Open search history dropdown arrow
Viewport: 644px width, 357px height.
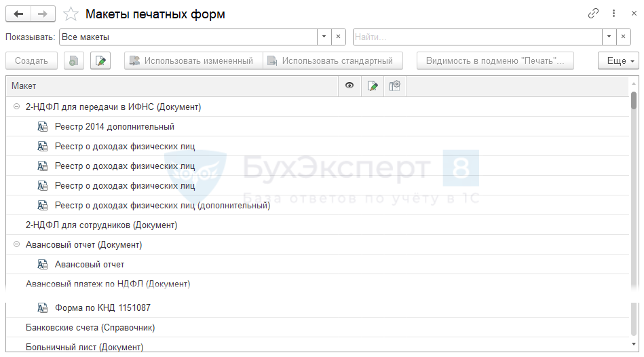pyautogui.click(x=609, y=37)
